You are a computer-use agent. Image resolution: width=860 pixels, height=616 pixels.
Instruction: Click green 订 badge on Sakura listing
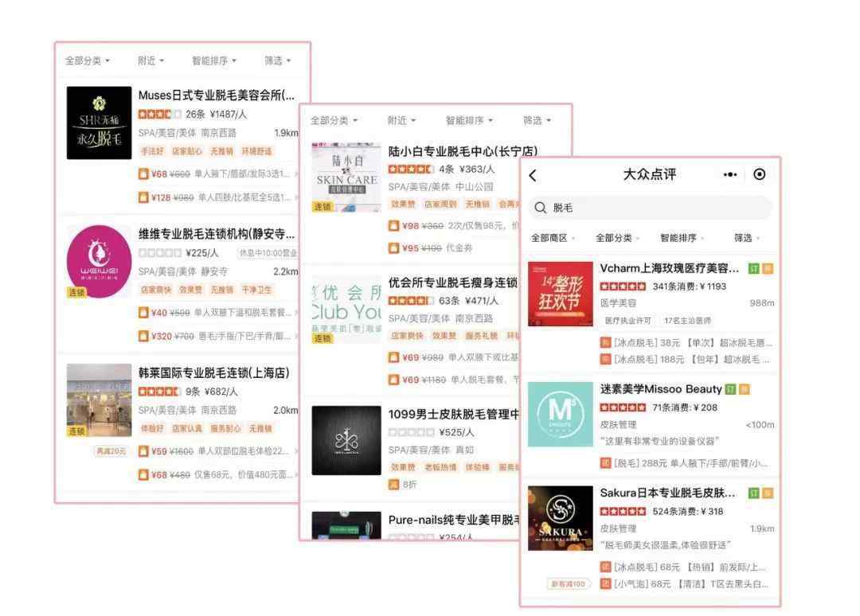click(753, 493)
